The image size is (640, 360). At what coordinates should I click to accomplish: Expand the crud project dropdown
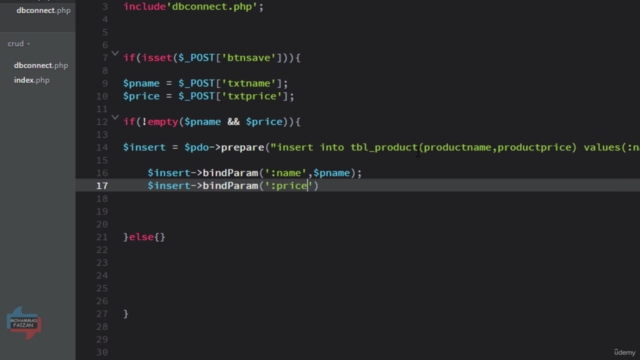click(19, 44)
